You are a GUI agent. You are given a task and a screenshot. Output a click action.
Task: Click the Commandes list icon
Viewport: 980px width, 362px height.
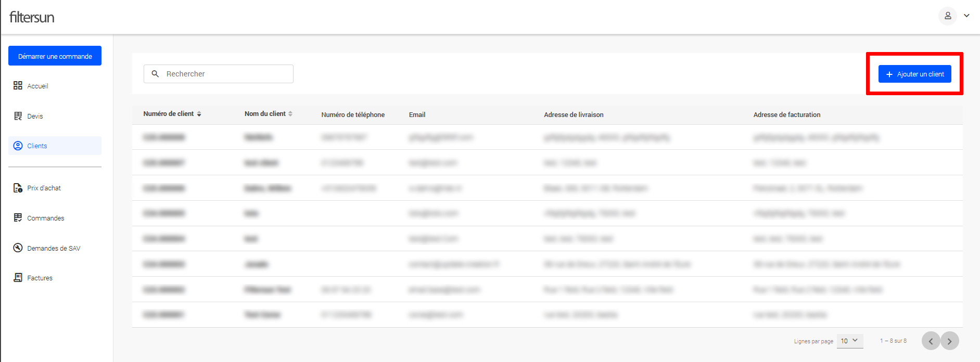click(x=18, y=217)
